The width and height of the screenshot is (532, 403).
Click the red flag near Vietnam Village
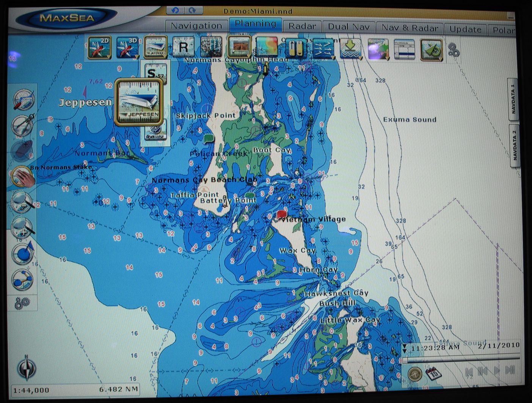click(281, 215)
